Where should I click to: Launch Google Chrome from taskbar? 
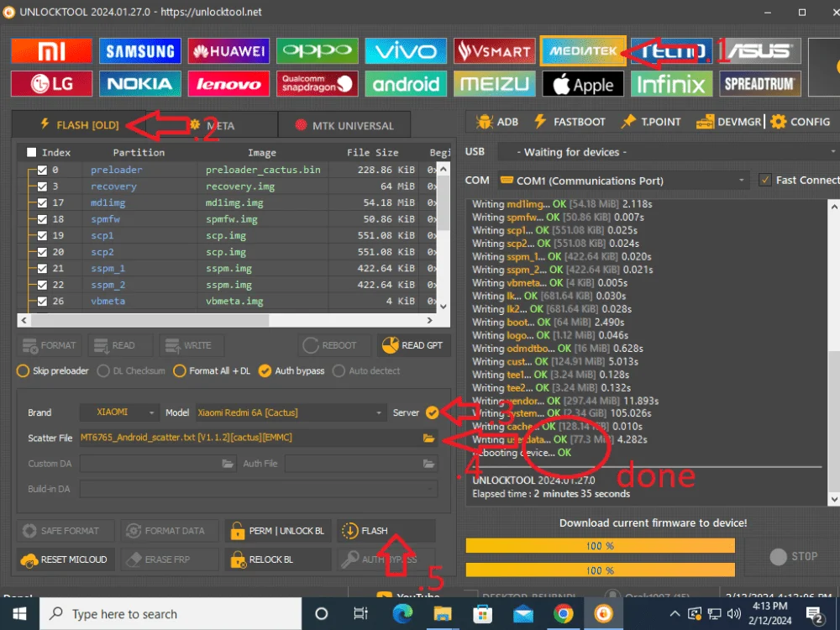[563, 613]
